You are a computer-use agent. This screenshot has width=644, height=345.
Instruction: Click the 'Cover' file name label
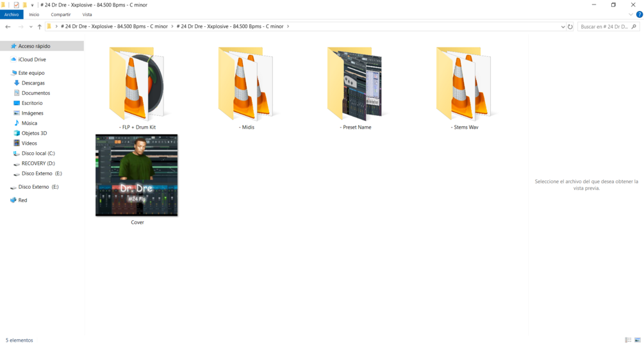137,222
